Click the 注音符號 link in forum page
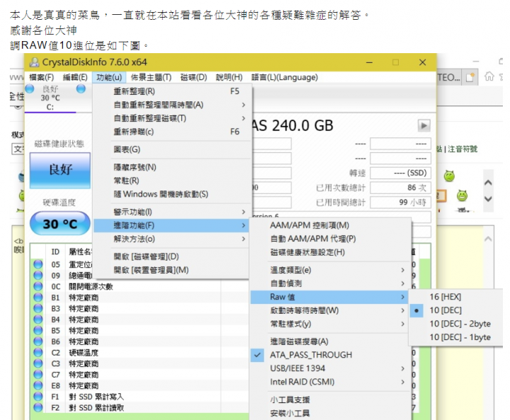The width and height of the screenshot is (510, 420). point(463,149)
